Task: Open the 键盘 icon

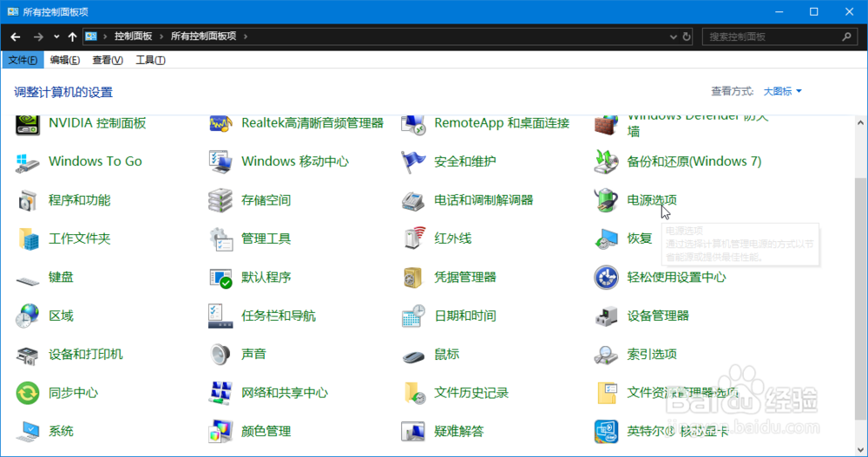Action: click(x=27, y=280)
